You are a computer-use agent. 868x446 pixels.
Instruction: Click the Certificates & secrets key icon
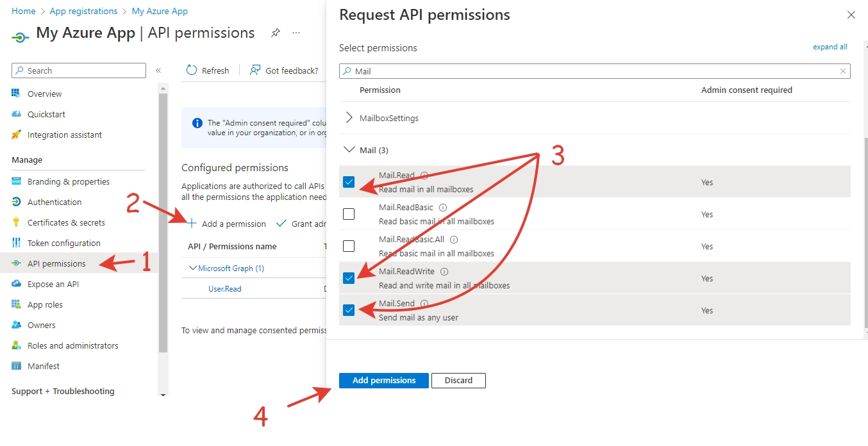tap(16, 222)
